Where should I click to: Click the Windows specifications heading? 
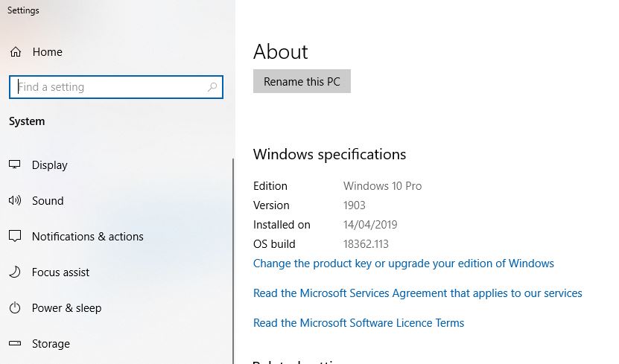pos(330,154)
